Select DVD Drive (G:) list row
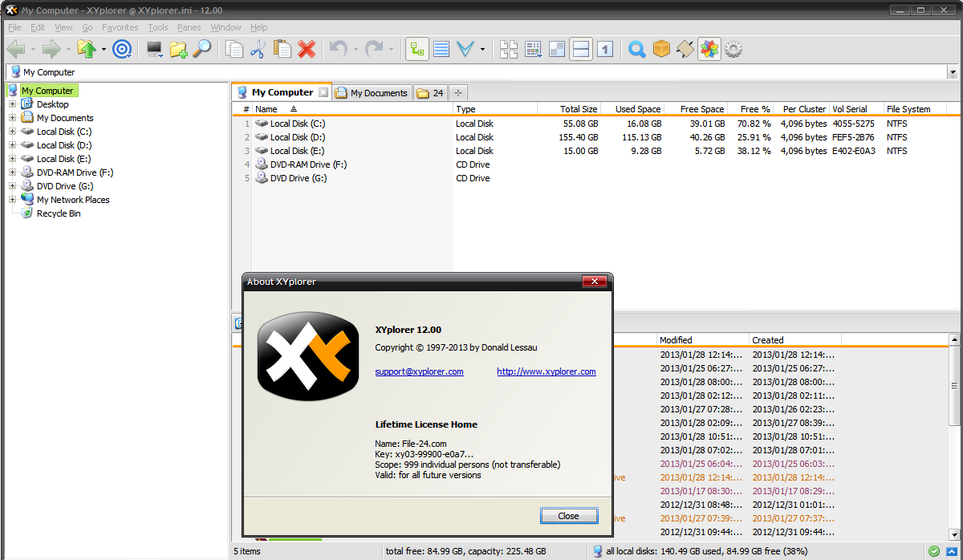The width and height of the screenshot is (963, 560). click(x=595, y=178)
